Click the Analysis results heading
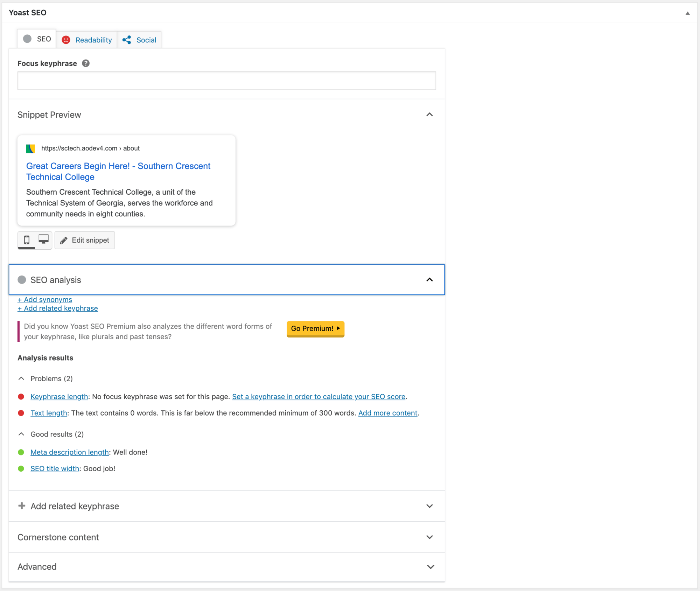This screenshot has width=700, height=591. (45, 358)
